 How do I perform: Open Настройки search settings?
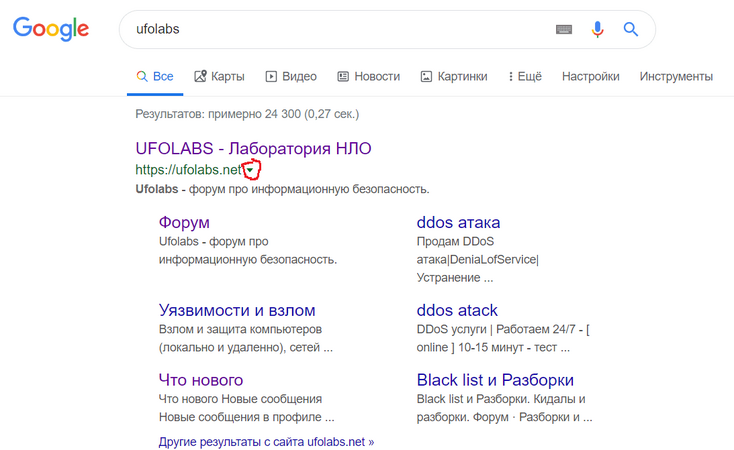point(591,76)
